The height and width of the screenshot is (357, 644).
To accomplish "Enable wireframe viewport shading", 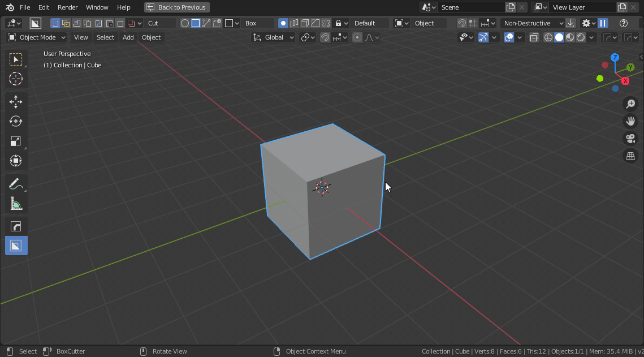I will 548,37.
